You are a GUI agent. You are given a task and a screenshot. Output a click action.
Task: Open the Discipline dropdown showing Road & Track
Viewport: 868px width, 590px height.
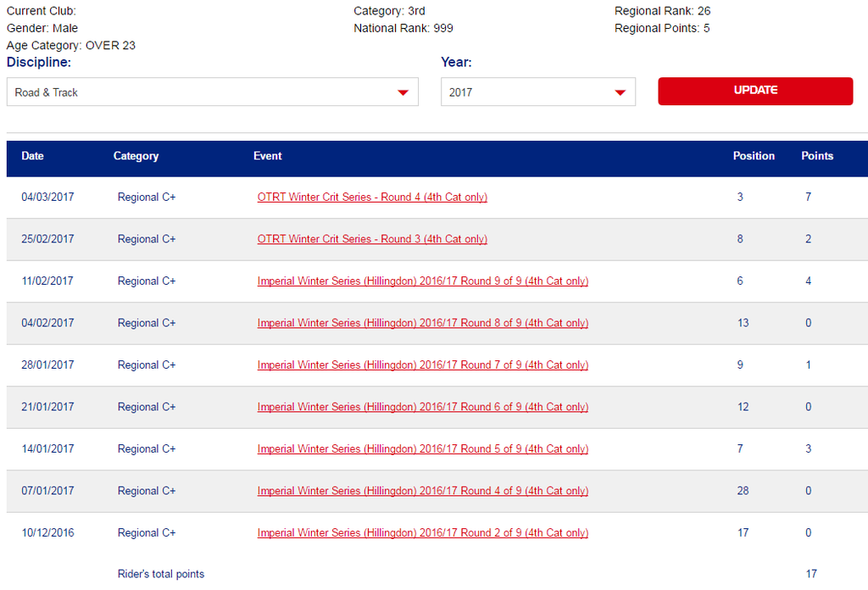coord(212,92)
